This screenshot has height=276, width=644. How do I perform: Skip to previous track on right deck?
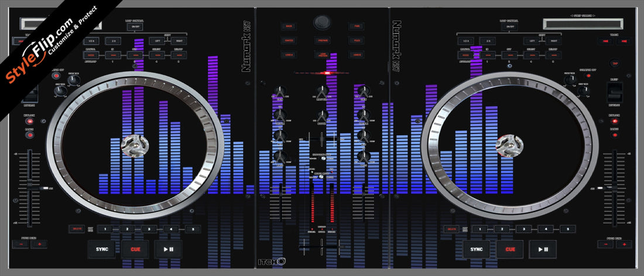point(605,41)
